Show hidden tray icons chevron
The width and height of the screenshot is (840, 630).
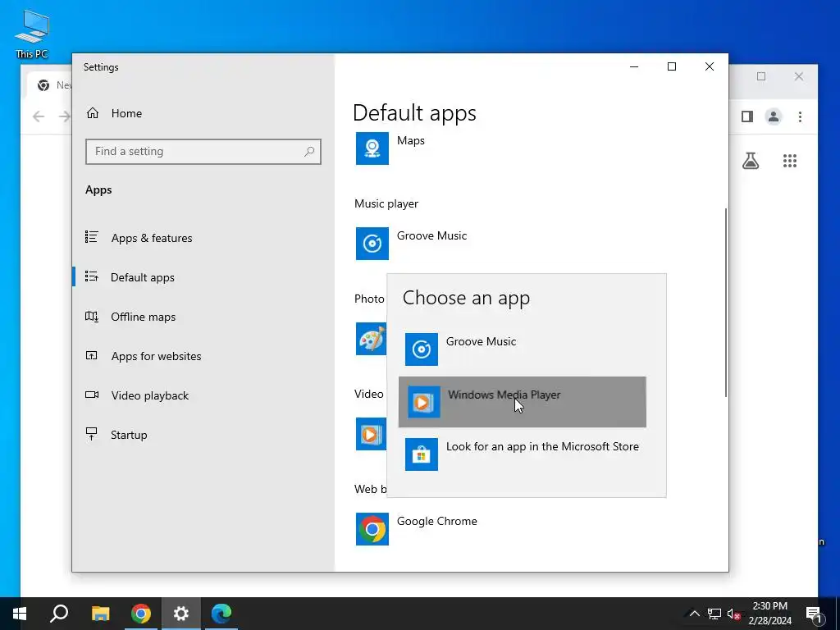[694, 614]
